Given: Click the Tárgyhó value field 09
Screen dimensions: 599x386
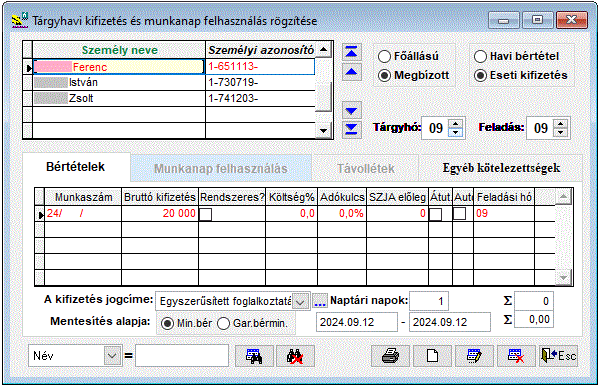Looking at the screenshot, I should pos(435,128).
